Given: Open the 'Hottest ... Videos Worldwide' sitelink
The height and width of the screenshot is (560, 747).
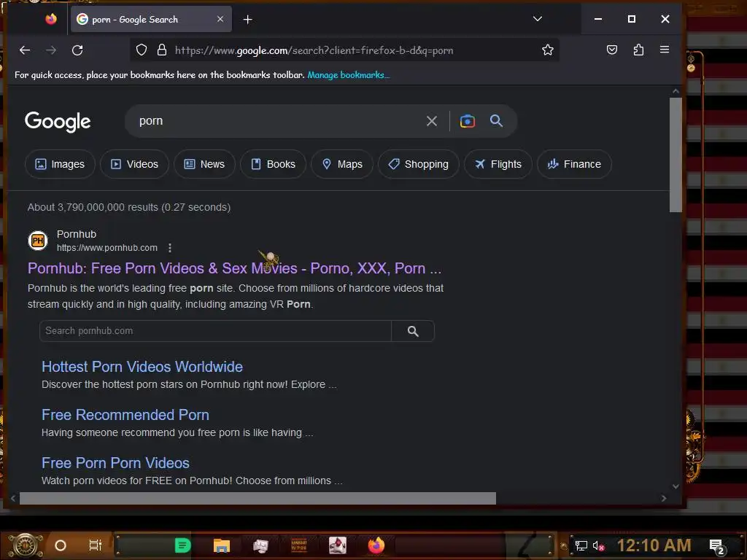Looking at the screenshot, I should click(x=142, y=367).
